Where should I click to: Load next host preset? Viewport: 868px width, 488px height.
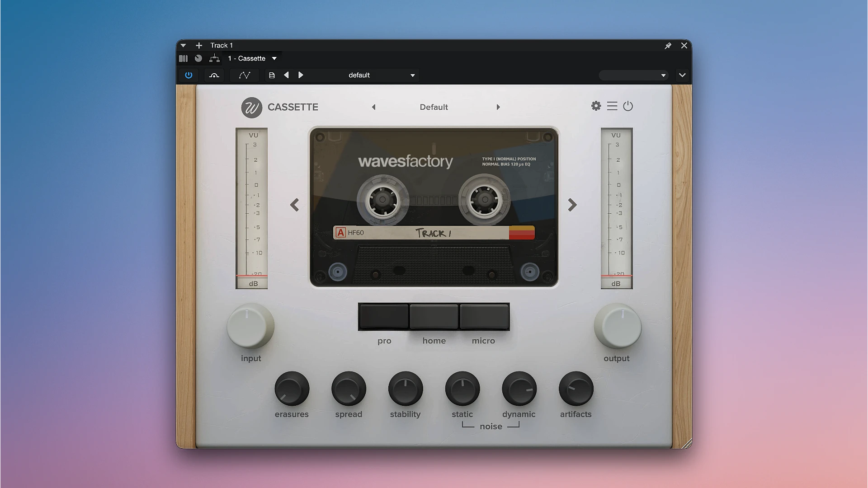tap(301, 75)
